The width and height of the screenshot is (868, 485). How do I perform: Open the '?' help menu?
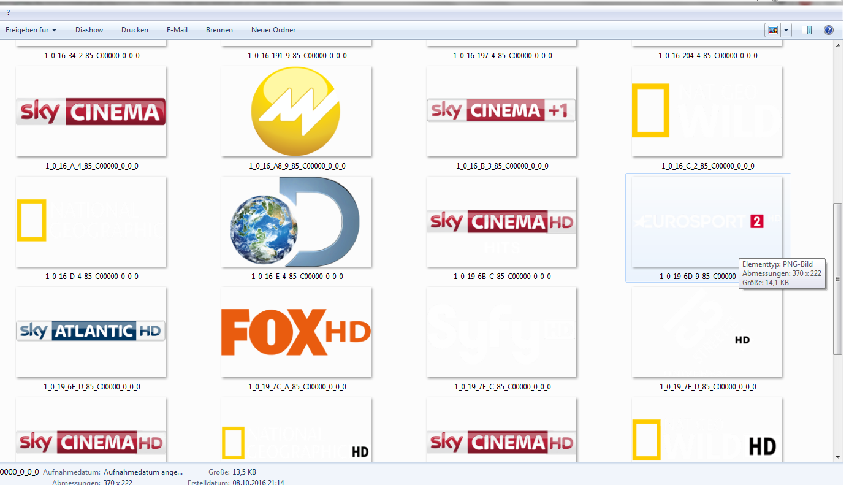coord(8,12)
